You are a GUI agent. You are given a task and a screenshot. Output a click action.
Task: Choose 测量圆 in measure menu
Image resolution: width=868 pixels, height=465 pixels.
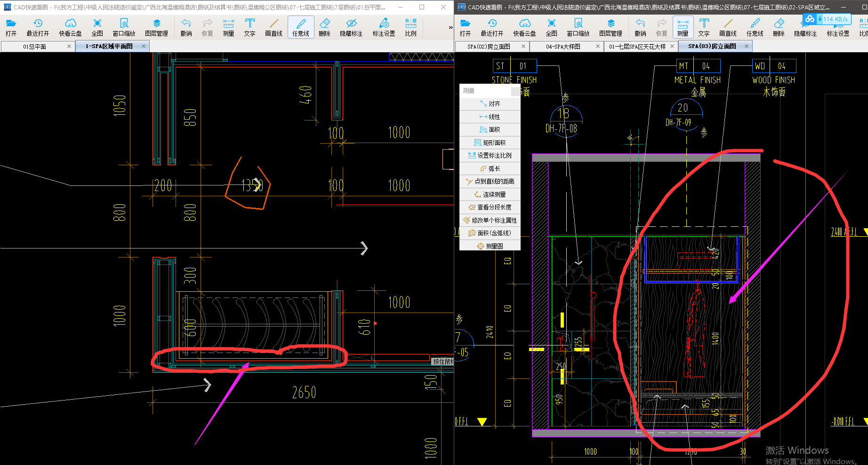point(490,246)
